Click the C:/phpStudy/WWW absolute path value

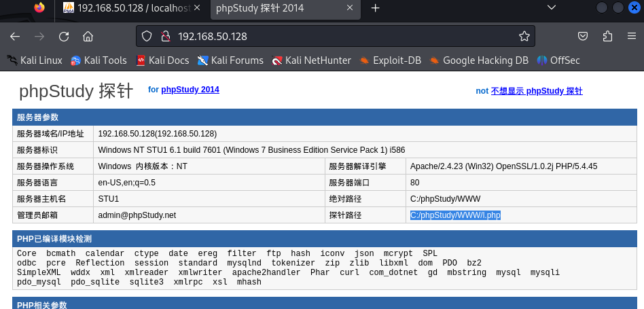pyautogui.click(x=445, y=199)
